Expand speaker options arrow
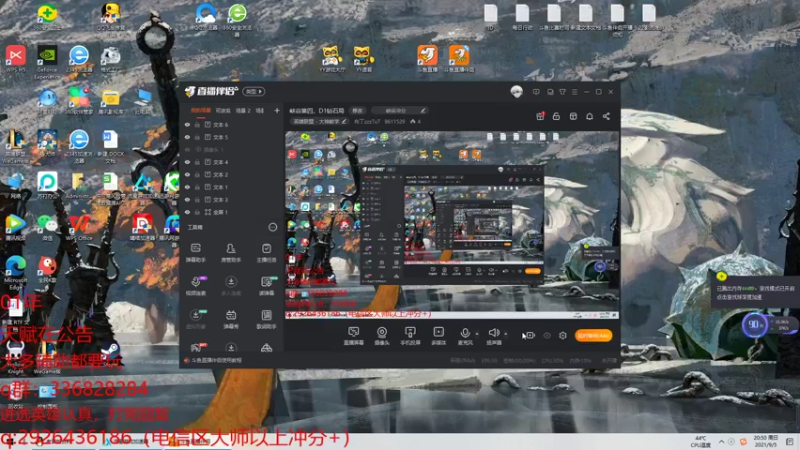This screenshot has width=800, height=450. pos(506,334)
